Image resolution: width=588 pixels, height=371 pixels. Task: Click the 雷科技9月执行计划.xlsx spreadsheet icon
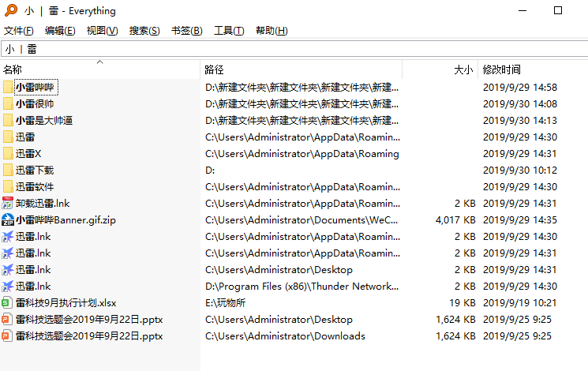pyautogui.click(x=7, y=303)
